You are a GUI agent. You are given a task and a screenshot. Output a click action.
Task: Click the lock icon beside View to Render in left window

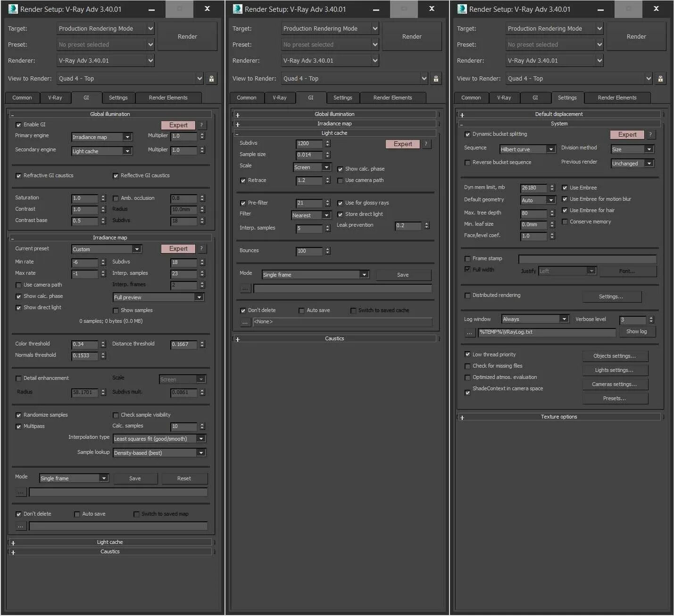[211, 79]
